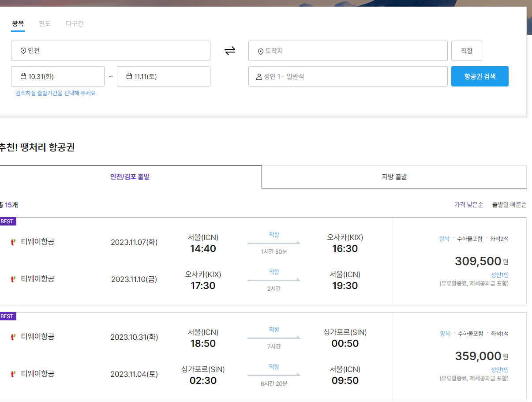Open the departure date picker field
The width and height of the screenshot is (532, 402).
coord(58,76)
